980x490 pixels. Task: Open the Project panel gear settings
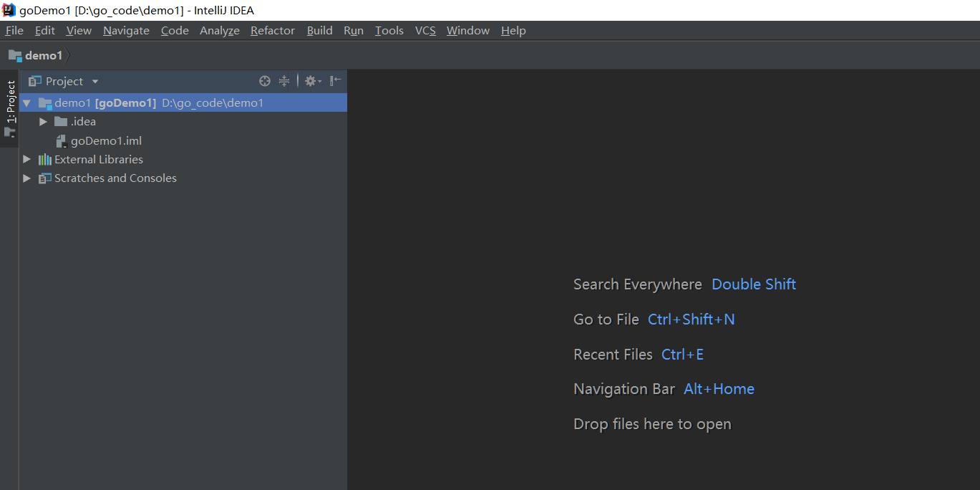(313, 81)
